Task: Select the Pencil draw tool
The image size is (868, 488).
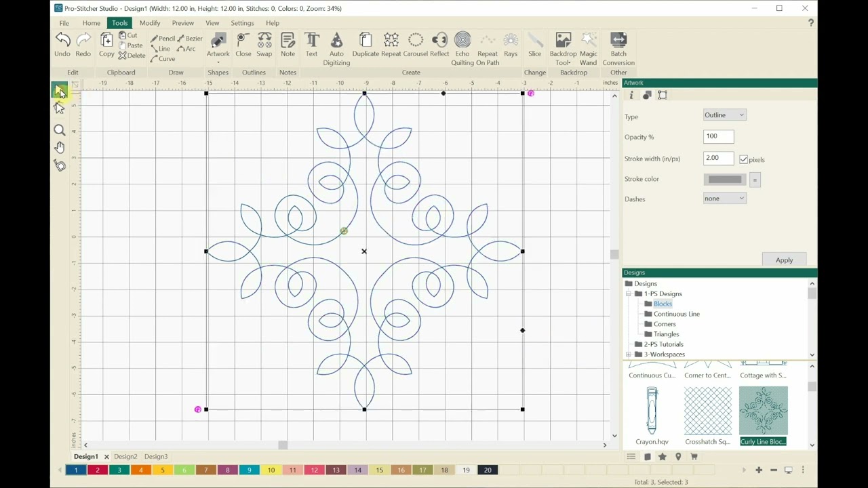Action: [x=163, y=39]
